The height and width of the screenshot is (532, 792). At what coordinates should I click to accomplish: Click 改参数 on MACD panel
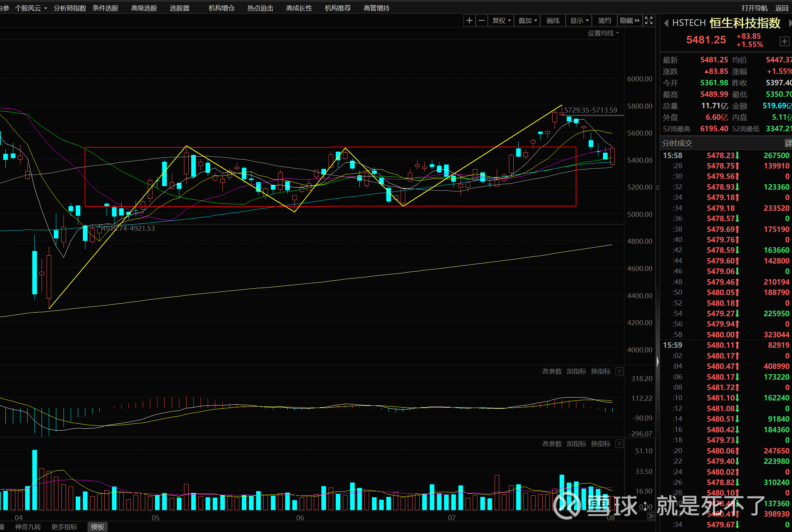pyautogui.click(x=552, y=371)
